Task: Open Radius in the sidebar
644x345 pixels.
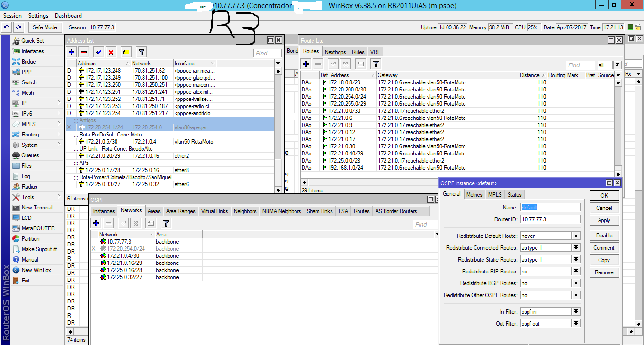Action: tap(29, 187)
